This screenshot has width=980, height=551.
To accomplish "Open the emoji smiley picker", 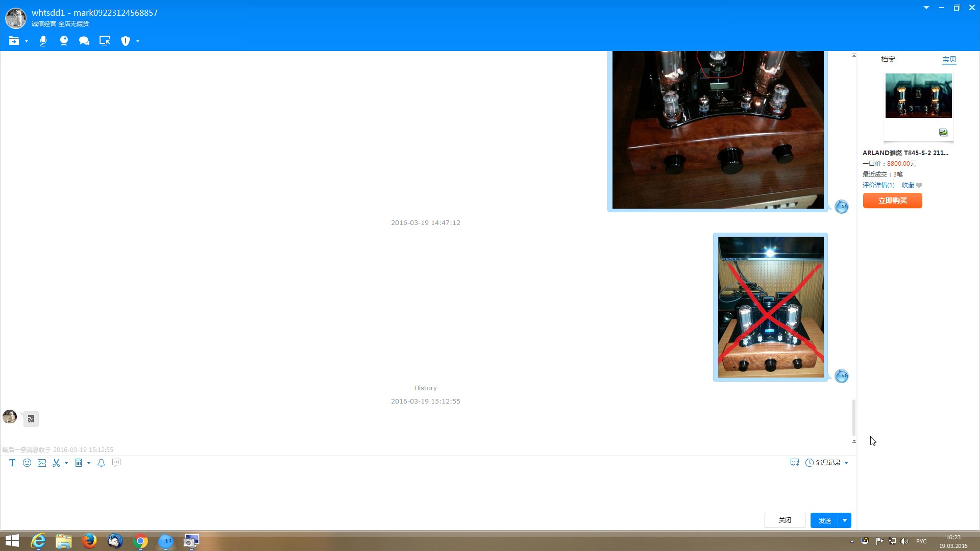I will tap(27, 463).
